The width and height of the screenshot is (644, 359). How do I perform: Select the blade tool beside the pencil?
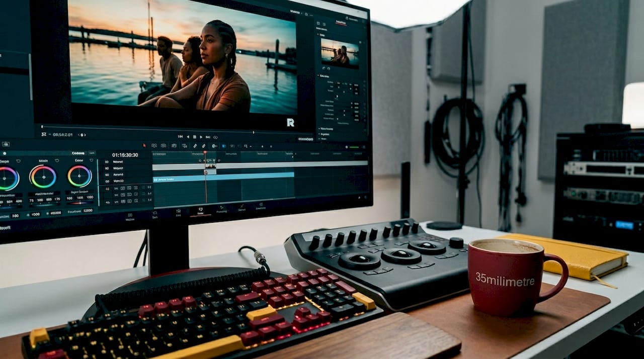tap(203, 146)
